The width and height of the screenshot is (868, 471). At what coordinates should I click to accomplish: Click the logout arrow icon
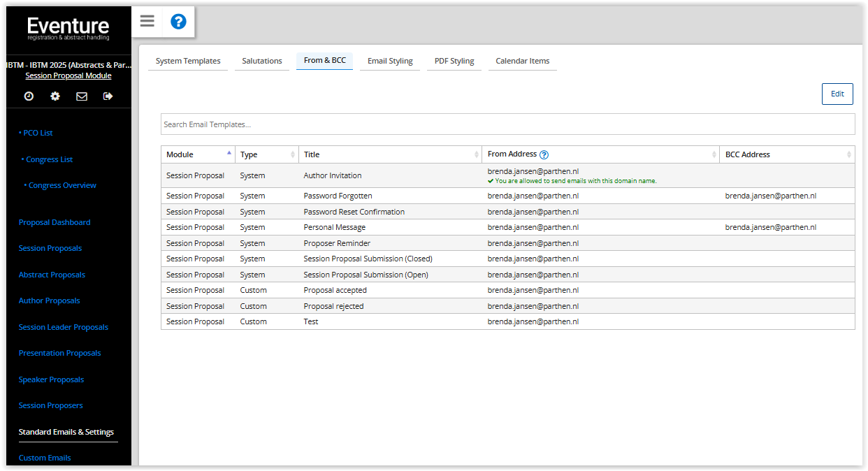(108, 96)
